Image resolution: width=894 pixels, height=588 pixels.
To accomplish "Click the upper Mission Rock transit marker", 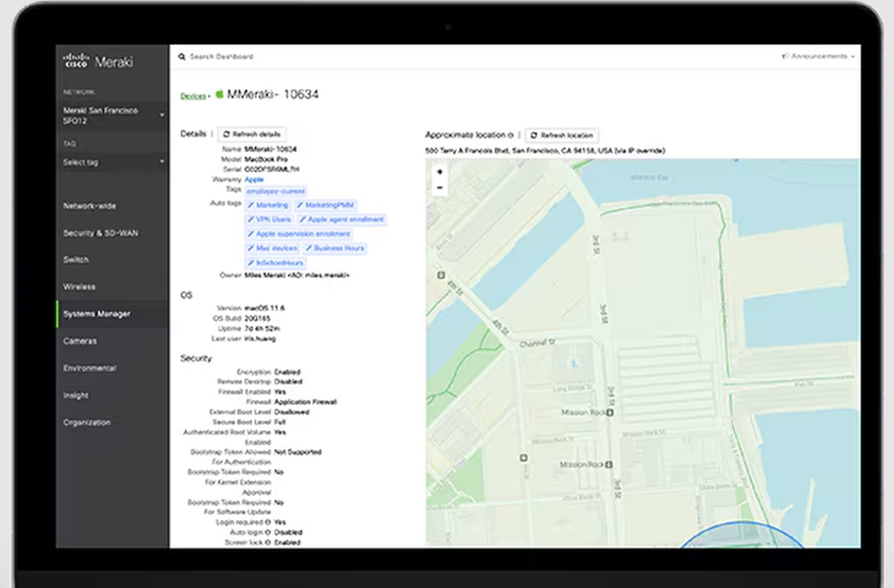I will (x=610, y=412).
